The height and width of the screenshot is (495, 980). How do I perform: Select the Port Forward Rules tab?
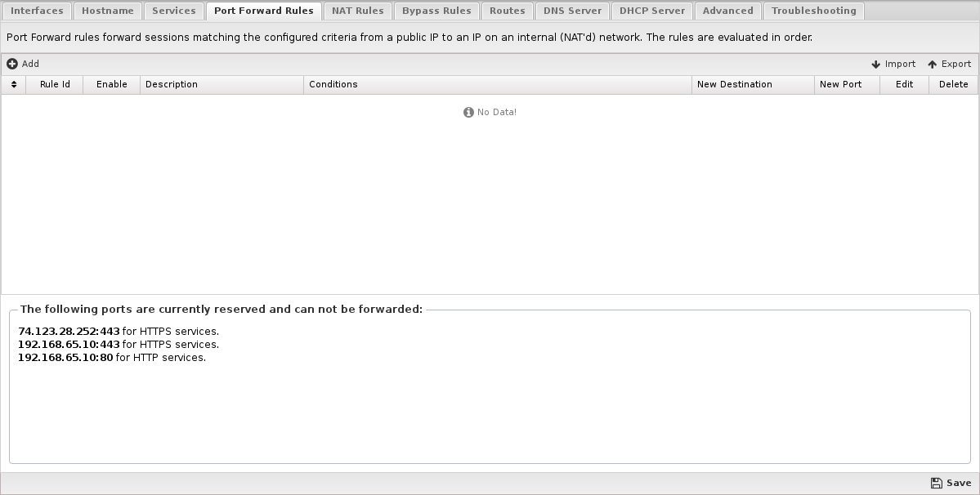264,11
